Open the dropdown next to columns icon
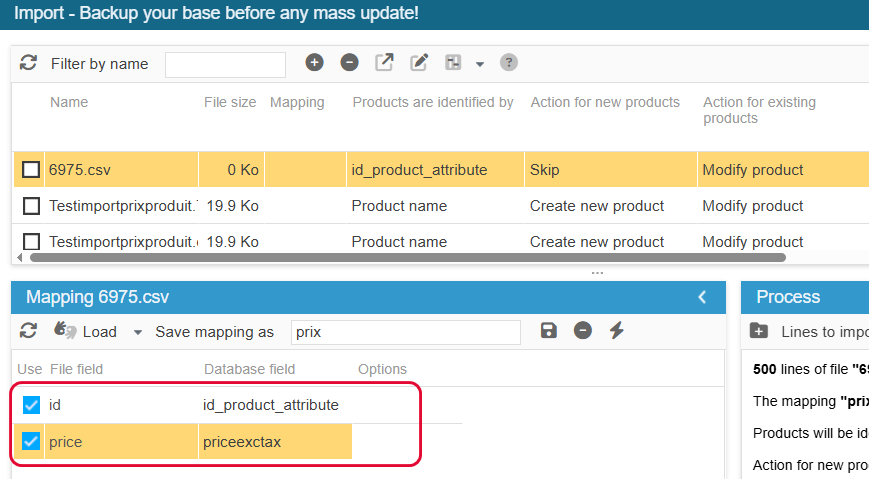The image size is (869, 479). pyautogui.click(x=480, y=64)
